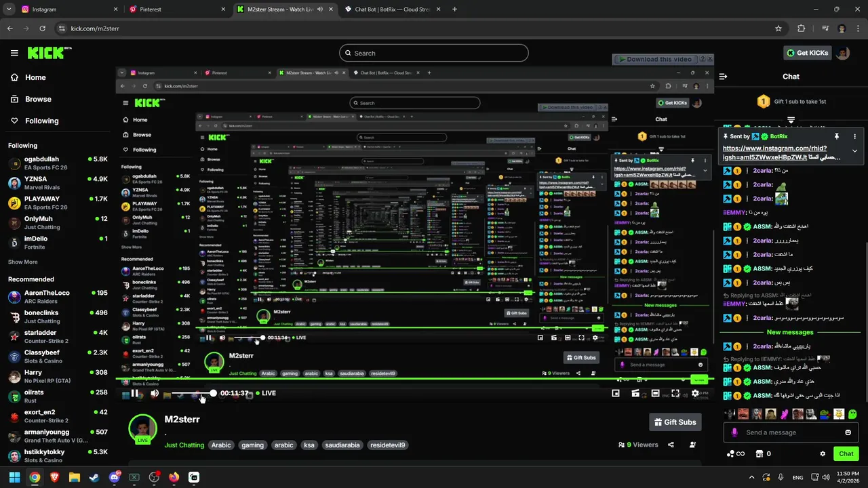The height and width of the screenshot is (488, 868).
Task: Expand the gift leaderboard handle
Action: (791, 119)
